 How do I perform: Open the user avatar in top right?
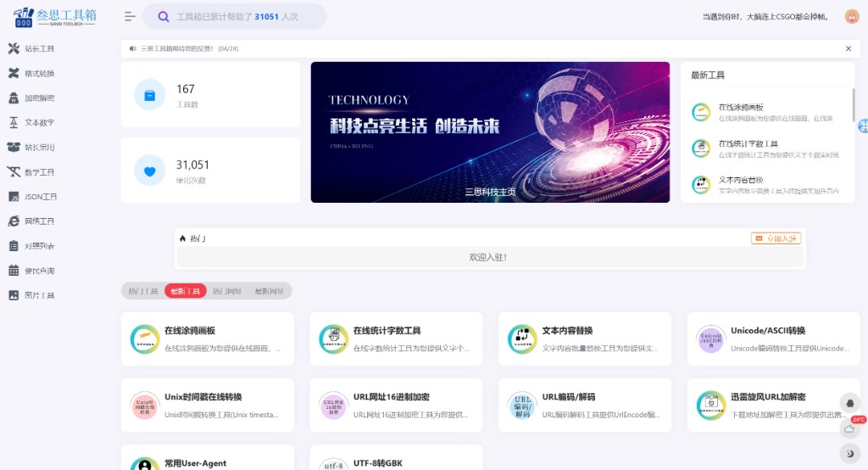[x=852, y=17]
